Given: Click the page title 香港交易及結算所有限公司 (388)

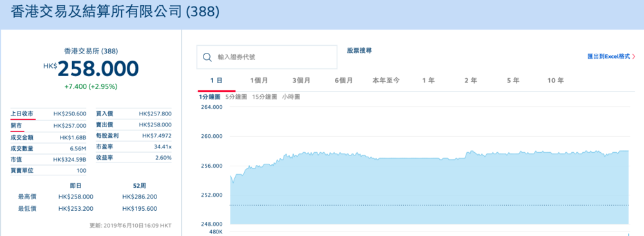Looking at the screenshot, I should 115,12.
